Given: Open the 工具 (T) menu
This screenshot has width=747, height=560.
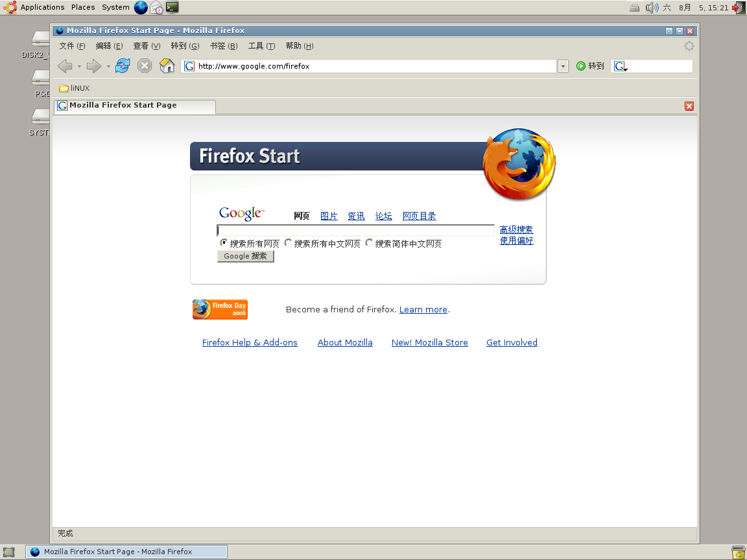Looking at the screenshot, I should (261, 46).
